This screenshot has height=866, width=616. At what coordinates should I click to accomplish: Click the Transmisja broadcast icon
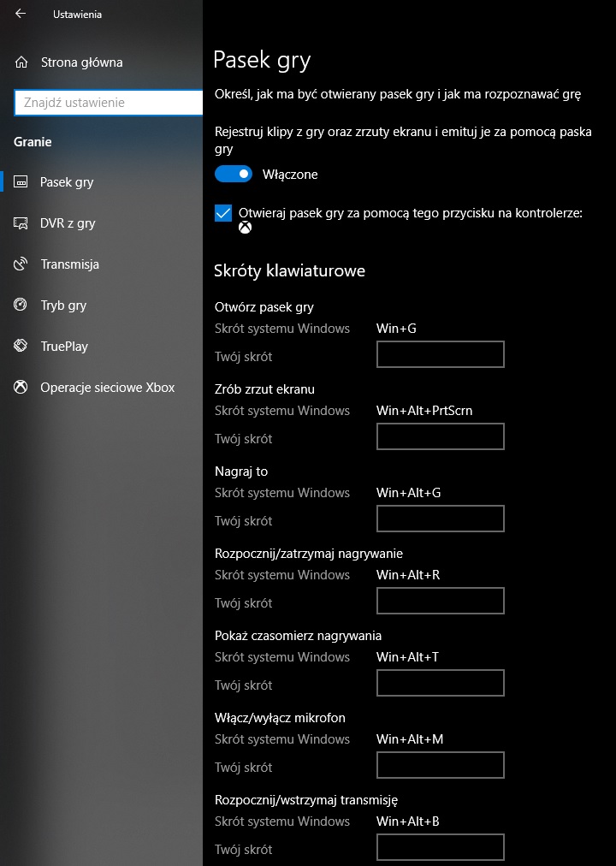[x=21, y=264]
